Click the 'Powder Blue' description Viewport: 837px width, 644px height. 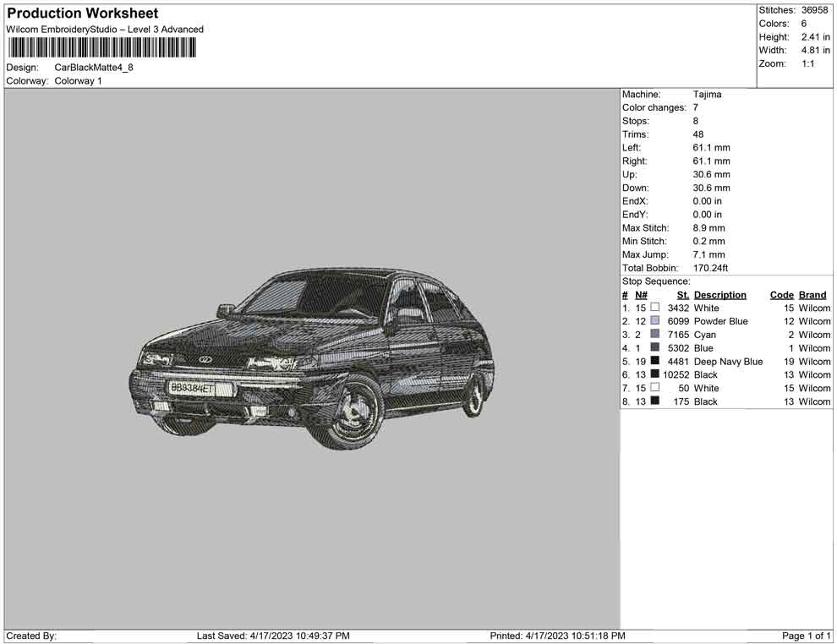[x=720, y=321]
